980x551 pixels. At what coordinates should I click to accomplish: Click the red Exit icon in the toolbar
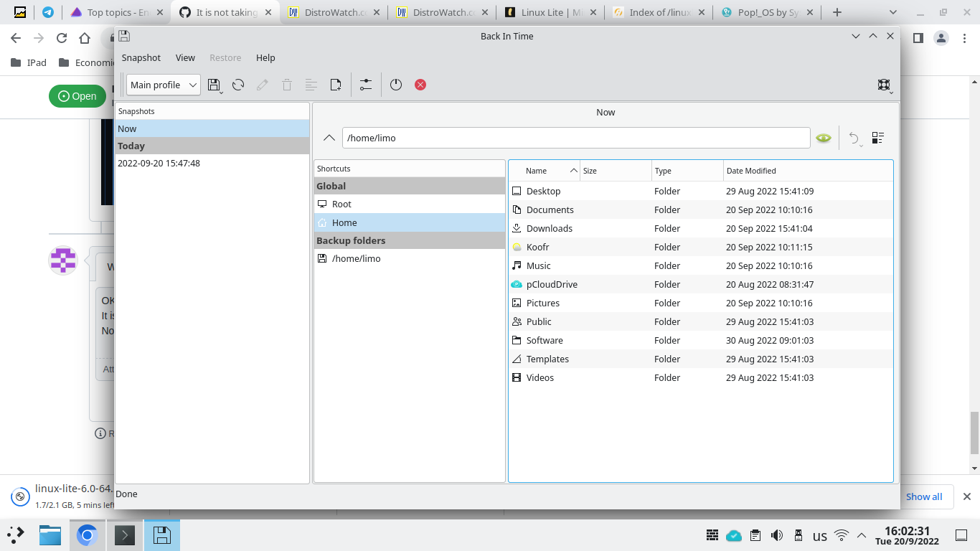420,85
